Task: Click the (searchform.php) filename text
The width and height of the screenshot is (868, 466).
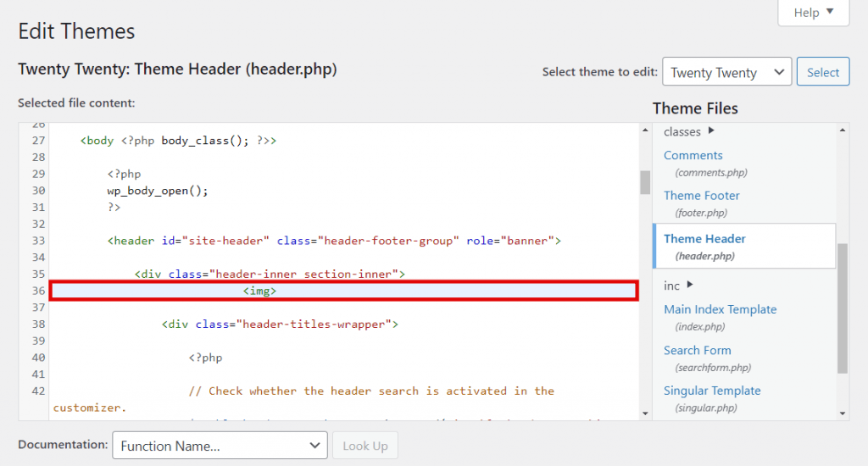Action: tap(713, 368)
